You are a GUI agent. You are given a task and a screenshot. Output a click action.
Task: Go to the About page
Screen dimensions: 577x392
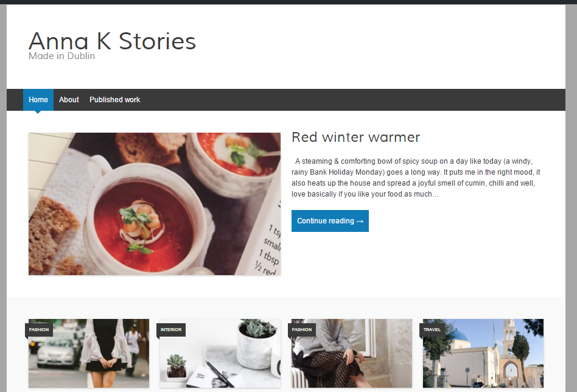[x=69, y=100]
